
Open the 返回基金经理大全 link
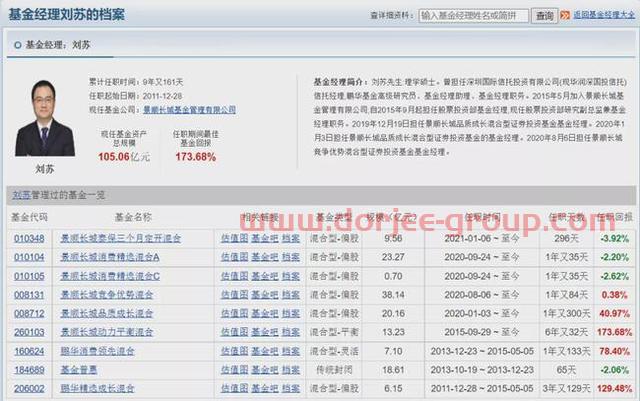tap(604, 15)
